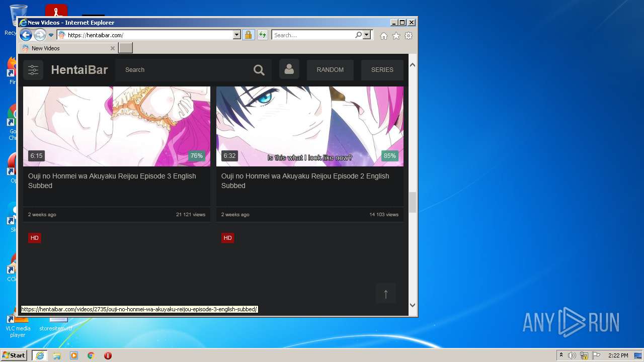The width and height of the screenshot is (644, 362).
Task: Close the New Videos tab
Action: coord(113,48)
